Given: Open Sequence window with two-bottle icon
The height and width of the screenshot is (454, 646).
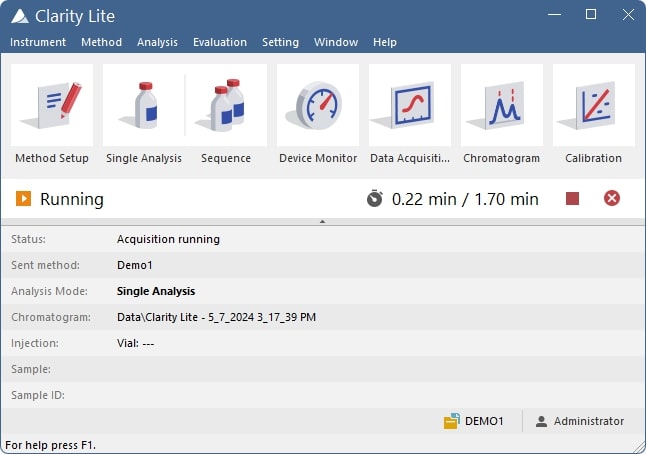Looking at the screenshot, I should [x=226, y=105].
